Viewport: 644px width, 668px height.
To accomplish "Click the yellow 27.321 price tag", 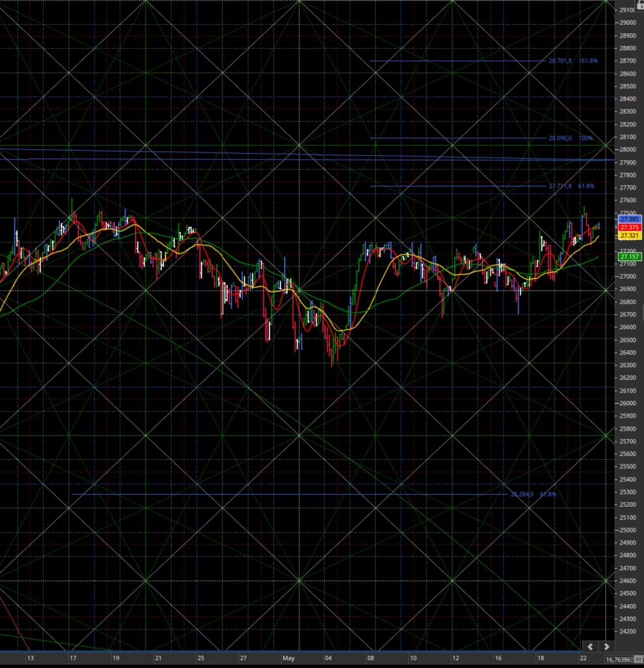I will [630, 235].
